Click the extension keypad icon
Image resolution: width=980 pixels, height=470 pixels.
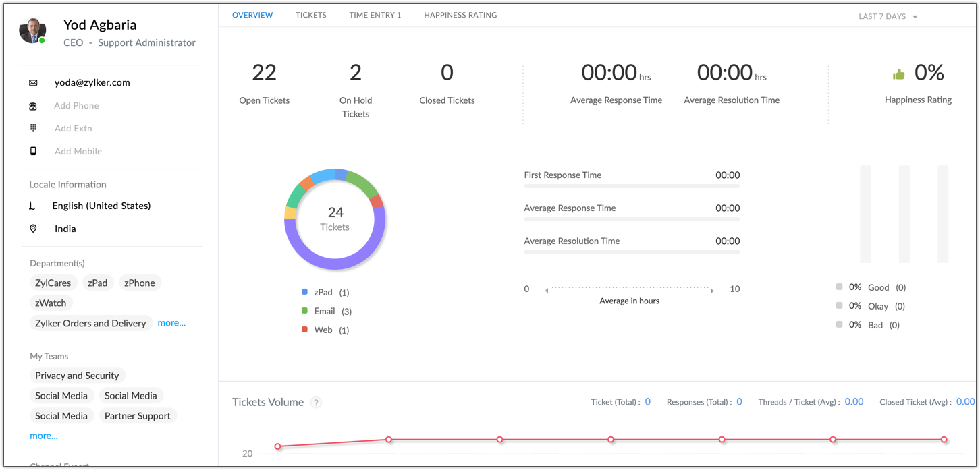pos(33,128)
